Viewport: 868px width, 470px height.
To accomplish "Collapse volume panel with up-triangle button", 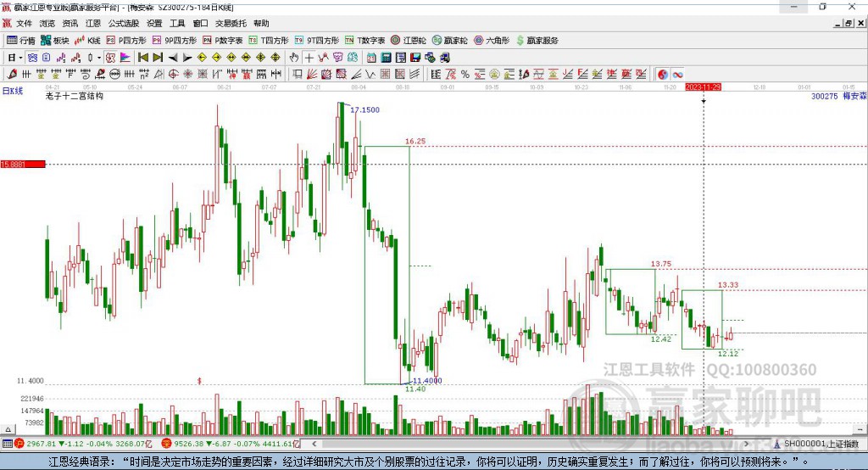I will point(8,429).
